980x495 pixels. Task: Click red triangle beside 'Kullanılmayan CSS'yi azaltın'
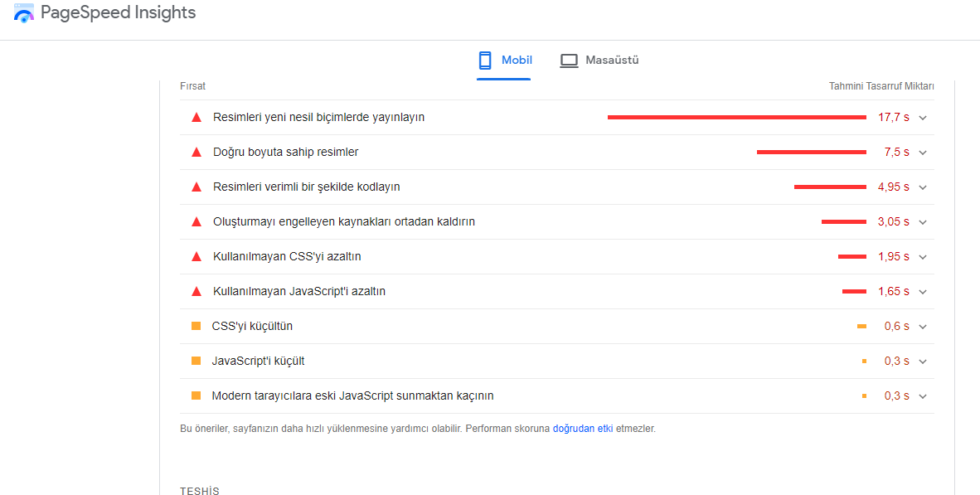coord(196,257)
